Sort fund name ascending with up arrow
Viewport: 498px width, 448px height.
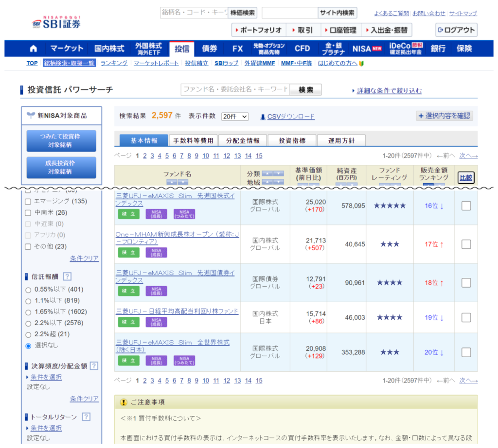171,182
